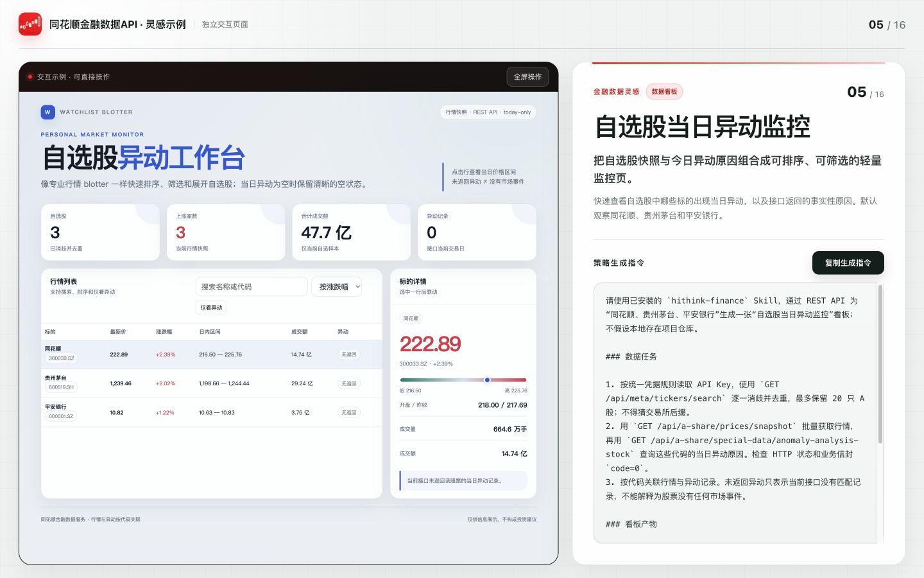Click the prompt box vertical scrollbar
The height and width of the screenshot is (578, 924).
point(880,364)
